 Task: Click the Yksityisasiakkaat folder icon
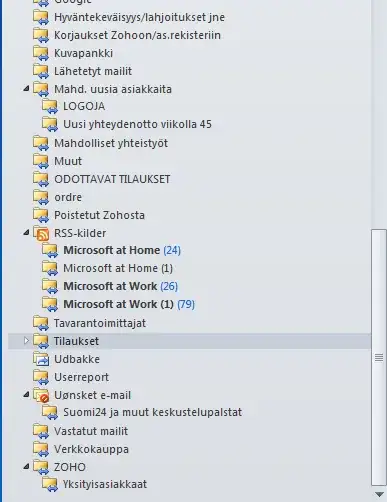50,484
